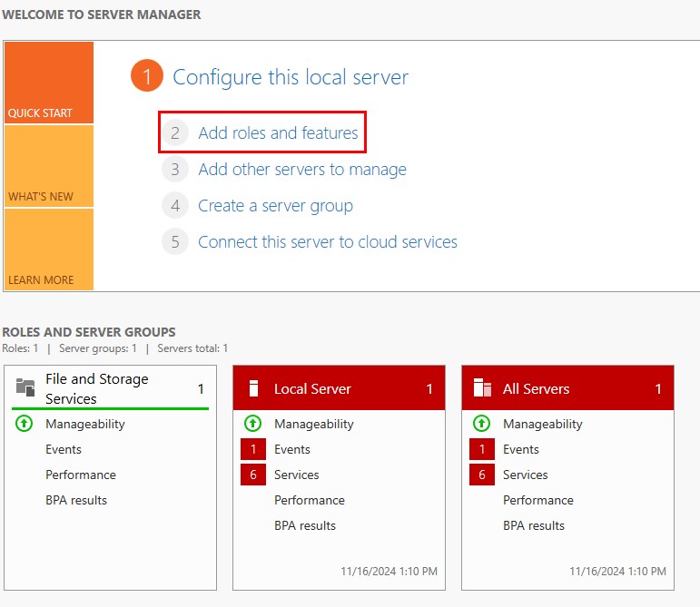Screen dimensions: 700x607
Task: Click Add roles and features link
Action: [x=278, y=133]
